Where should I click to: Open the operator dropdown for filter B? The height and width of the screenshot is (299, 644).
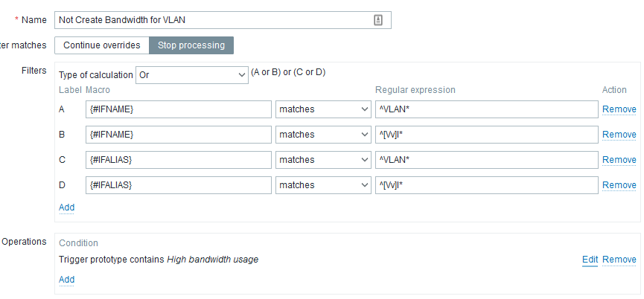point(324,135)
